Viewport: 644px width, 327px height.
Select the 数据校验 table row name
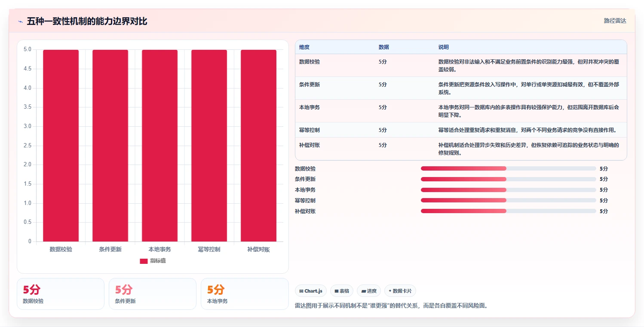coord(310,62)
